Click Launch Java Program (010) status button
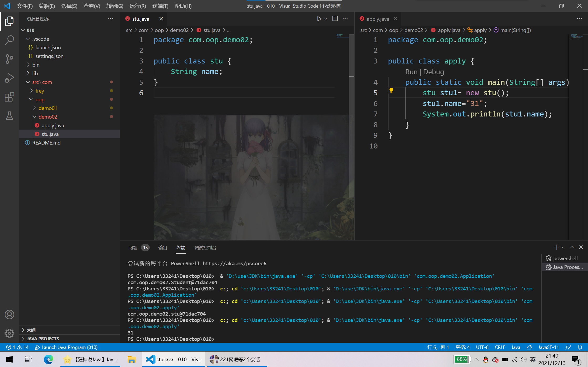Viewport: 588px width, 367px height. pos(66,347)
